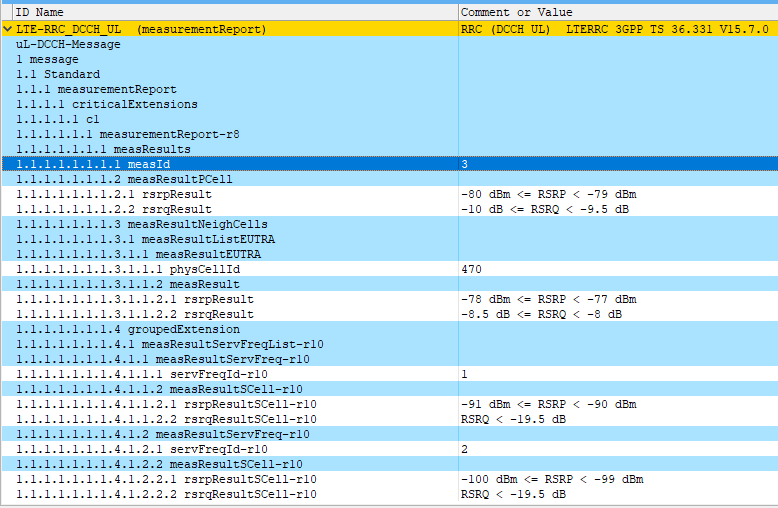This screenshot has height=508, width=778.
Task: Click 'RSRQ < -19.5 dB' beside 1.1.1.1.1.1.1.4.1.2.2.2
Action: click(x=513, y=494)
